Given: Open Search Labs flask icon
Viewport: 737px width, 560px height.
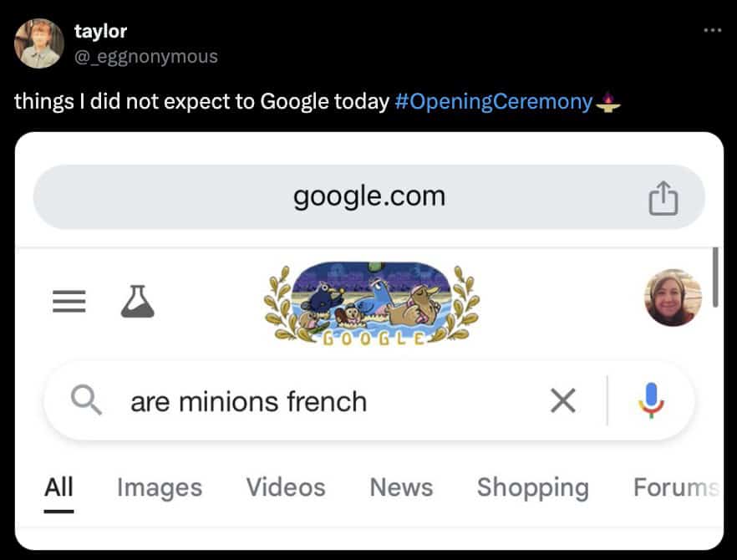Looking at the screenshot, I should (137, 301).
